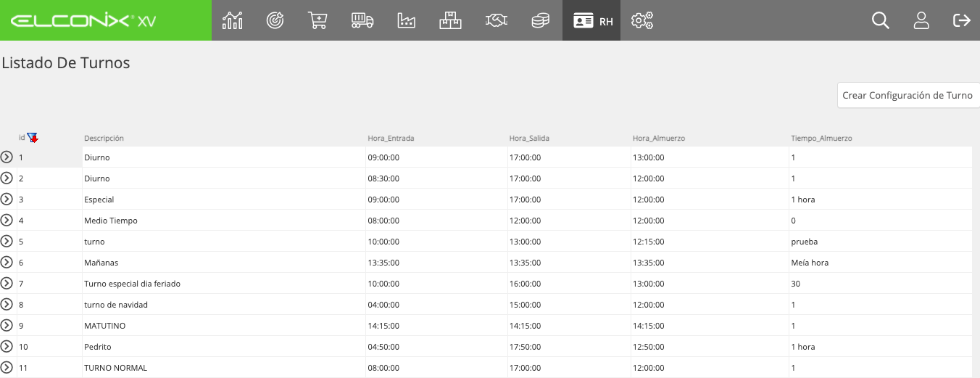The height and width of the screenshot is (378, 980).
Task: Click the search magnifier icon
Action: (881, 20)
